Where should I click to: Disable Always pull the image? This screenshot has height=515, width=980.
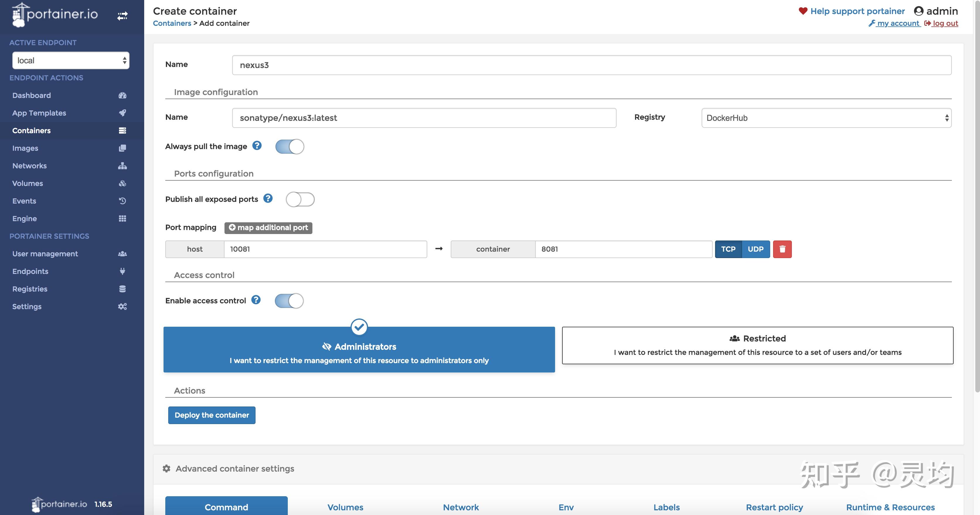(290, 146)
